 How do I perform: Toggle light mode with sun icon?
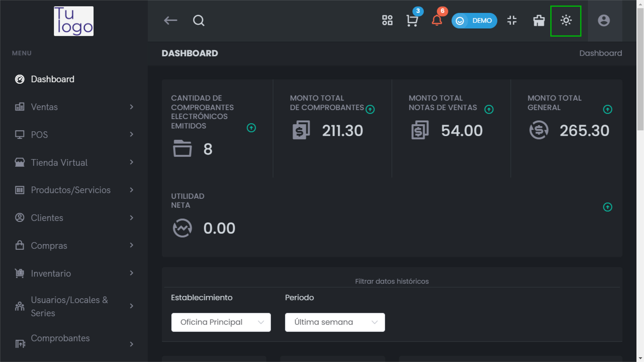[x=566, y=20]
